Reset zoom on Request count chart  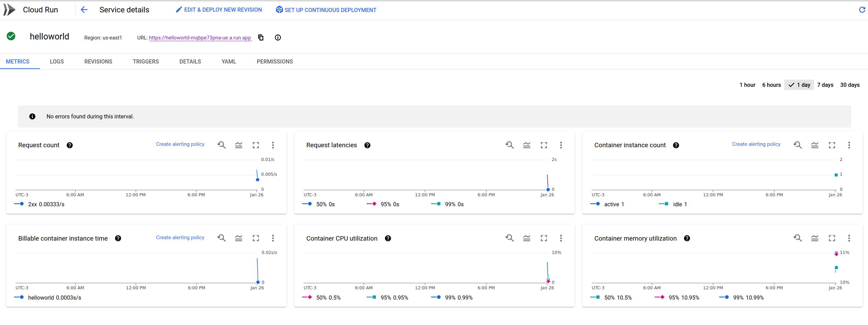222,145
